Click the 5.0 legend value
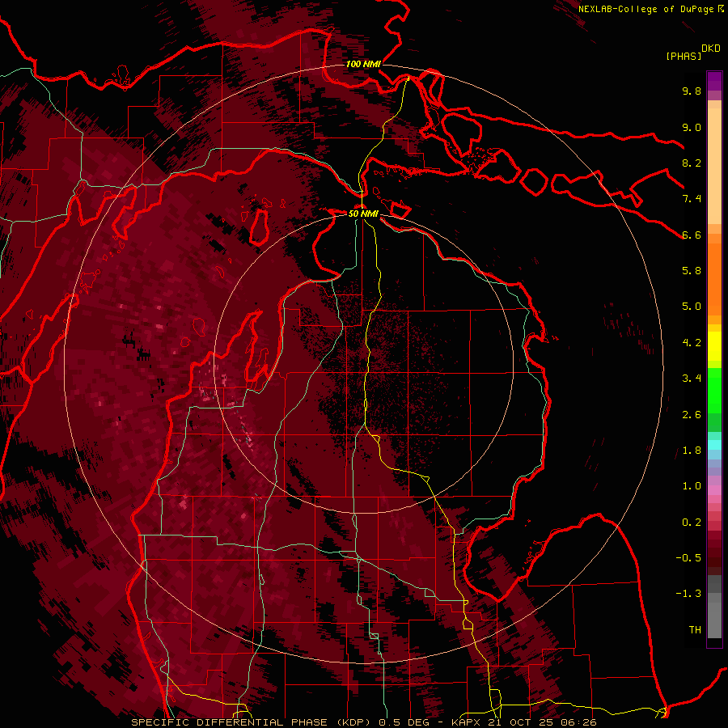This screenshot has width=728, height=728. tap(692, 307)
